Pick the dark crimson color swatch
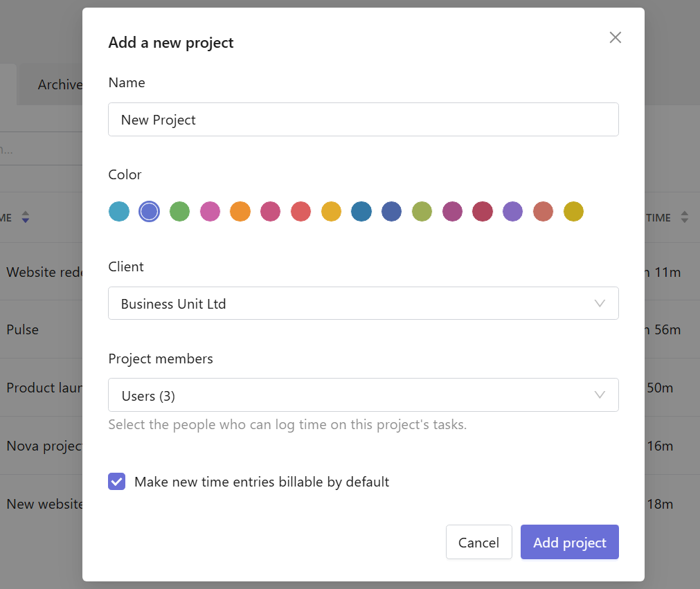 [483, 212]
